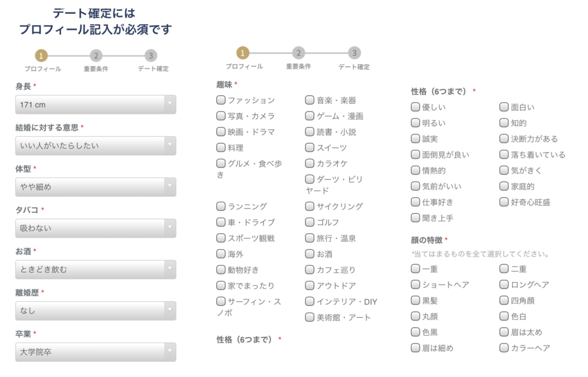Expand the お酒 ときどき飲む dropdown
Viewport: 588px width, 377px height.
(x=96, y=270)
